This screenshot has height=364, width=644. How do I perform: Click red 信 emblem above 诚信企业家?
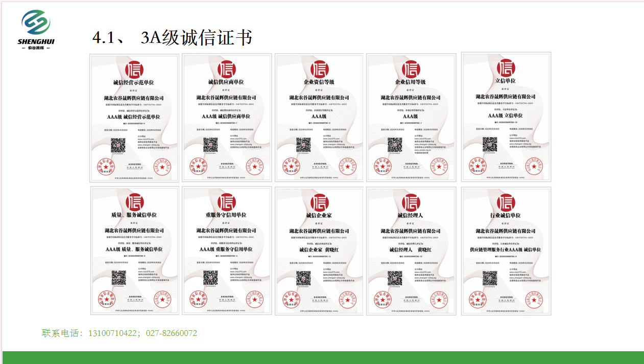[319, 202]
